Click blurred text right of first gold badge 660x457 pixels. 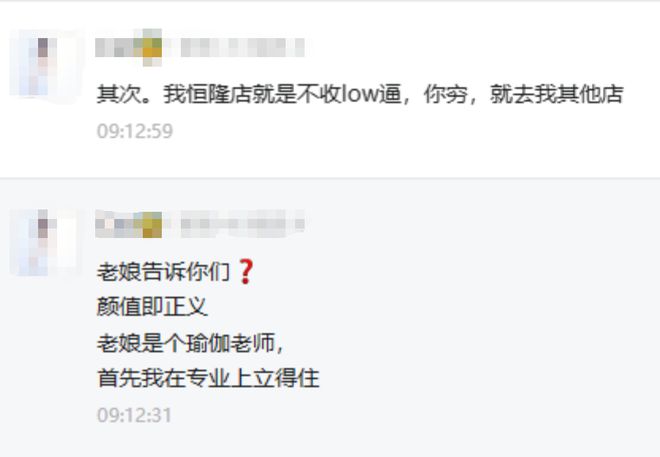point(242,48)
